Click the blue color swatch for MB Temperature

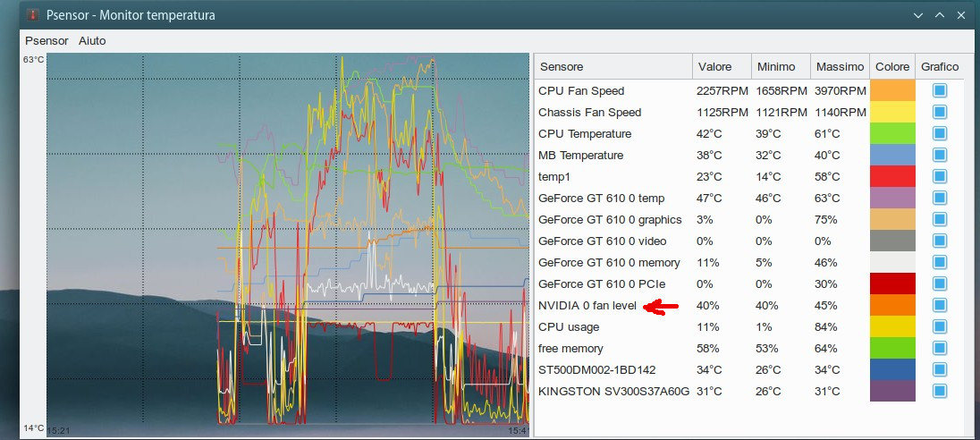pyautogui.click(x=892, y=155)
